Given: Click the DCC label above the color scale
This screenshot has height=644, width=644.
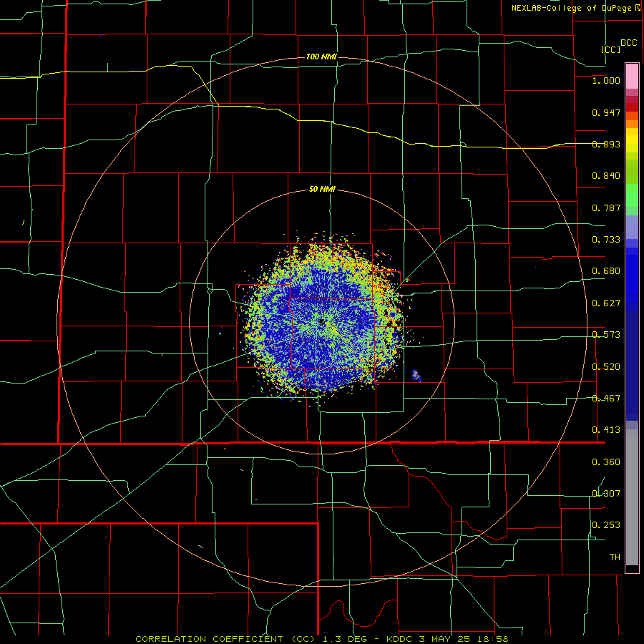Looking at the screenshot, I should [629, 43].
